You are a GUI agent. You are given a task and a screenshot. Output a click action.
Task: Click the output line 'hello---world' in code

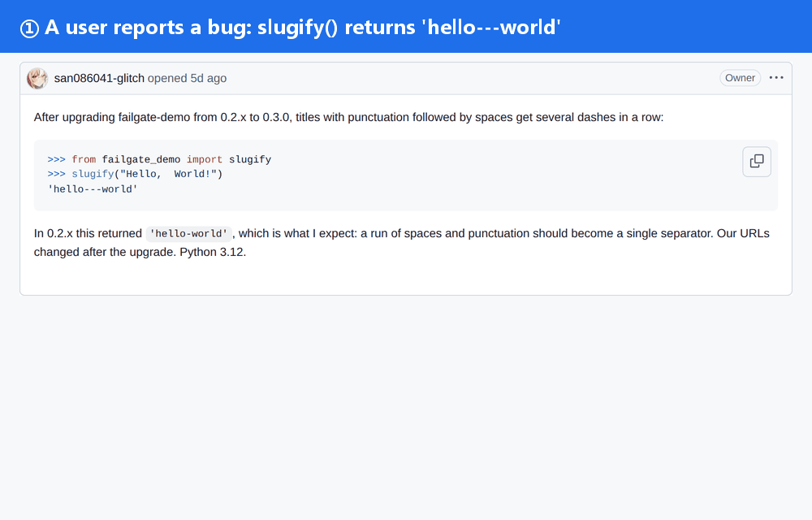coord(93,189)
